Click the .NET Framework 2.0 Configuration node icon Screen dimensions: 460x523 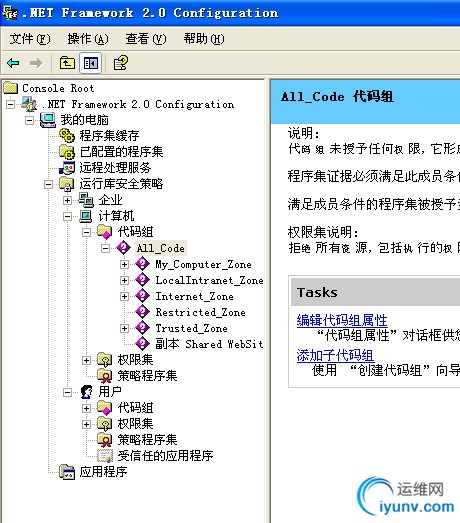(29, 104)
